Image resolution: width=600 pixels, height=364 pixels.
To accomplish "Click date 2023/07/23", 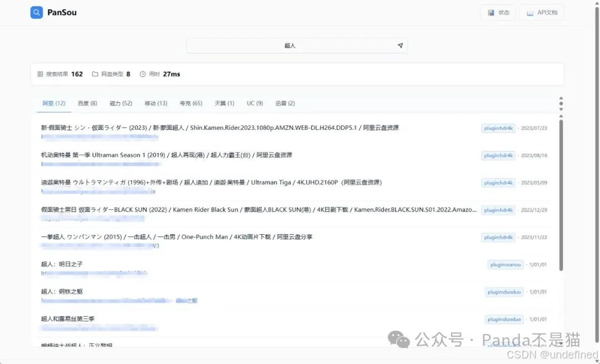I will pyautogui.click(x=534, y=128).
